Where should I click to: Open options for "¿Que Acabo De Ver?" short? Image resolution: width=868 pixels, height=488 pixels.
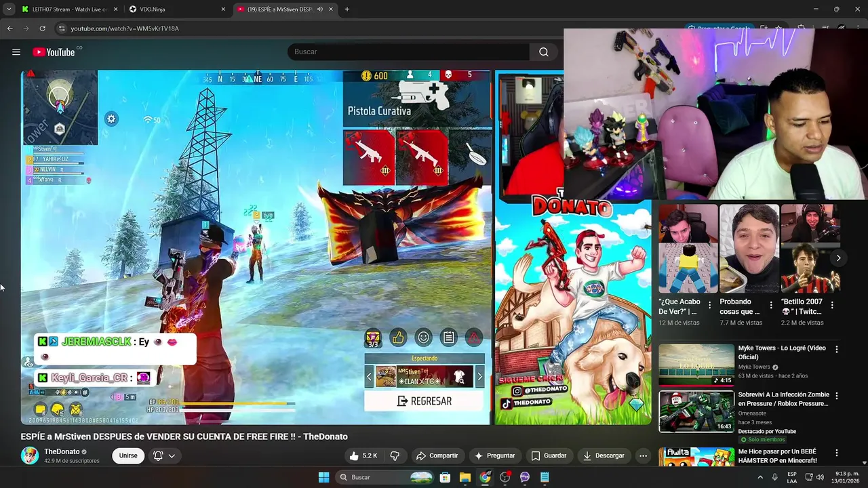click(x=710, y=305)
